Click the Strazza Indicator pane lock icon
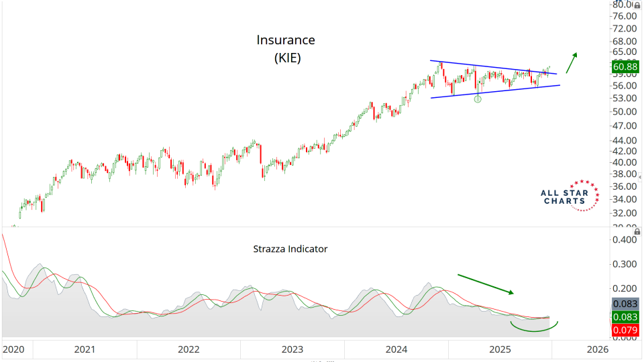644x362 pixels. [x=636, y=231]
